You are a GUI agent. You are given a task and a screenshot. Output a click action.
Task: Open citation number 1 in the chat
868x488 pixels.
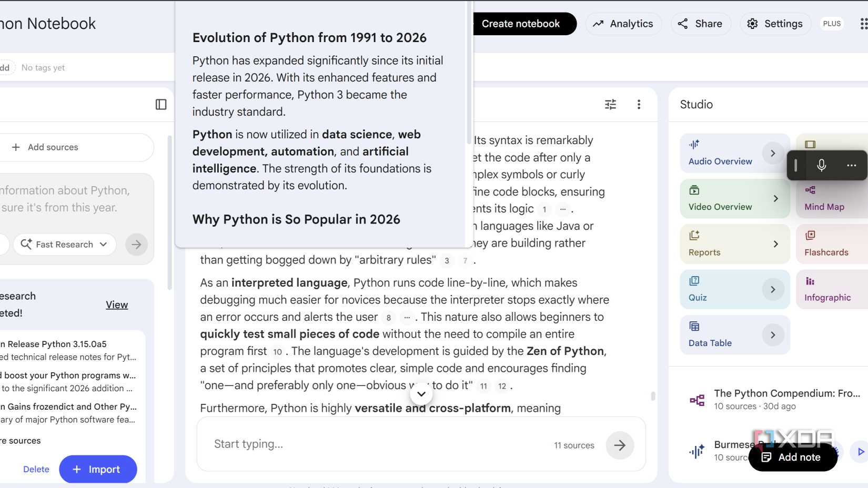point(544,209)
